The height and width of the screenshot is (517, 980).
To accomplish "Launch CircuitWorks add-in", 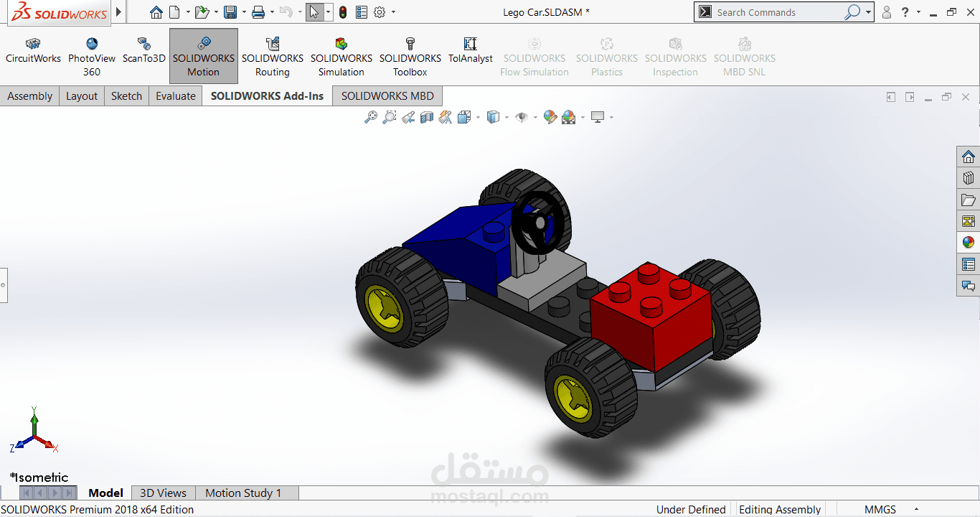I will (x=33, y=50).
